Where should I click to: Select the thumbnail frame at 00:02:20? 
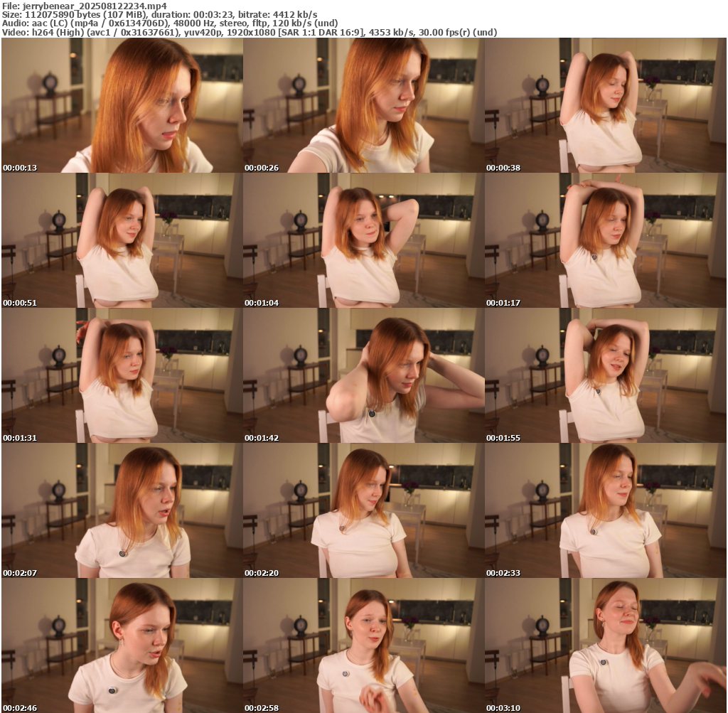coord(363,510)
